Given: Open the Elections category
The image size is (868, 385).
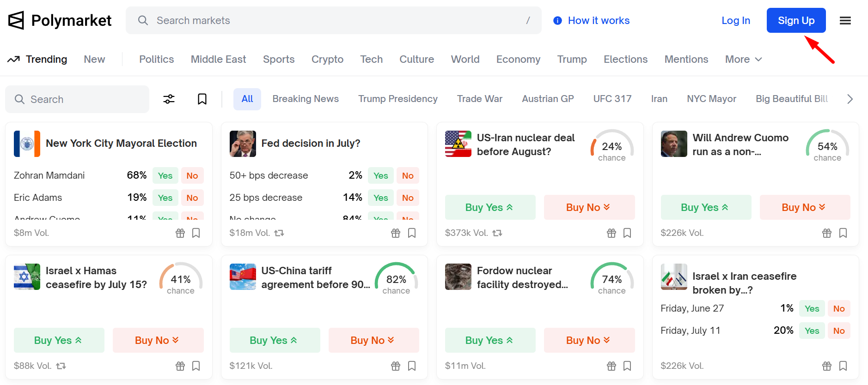Looking at the screenshot, I should [625, 59].
